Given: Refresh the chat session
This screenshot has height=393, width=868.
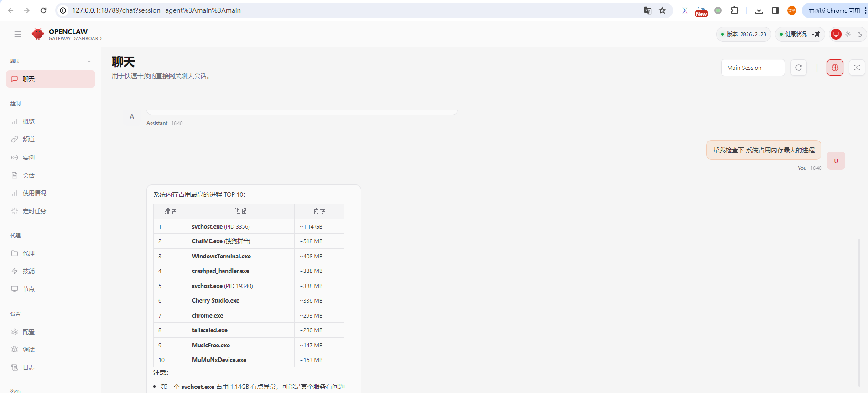Looking at the screenshot, I should (x=799, y=68).
